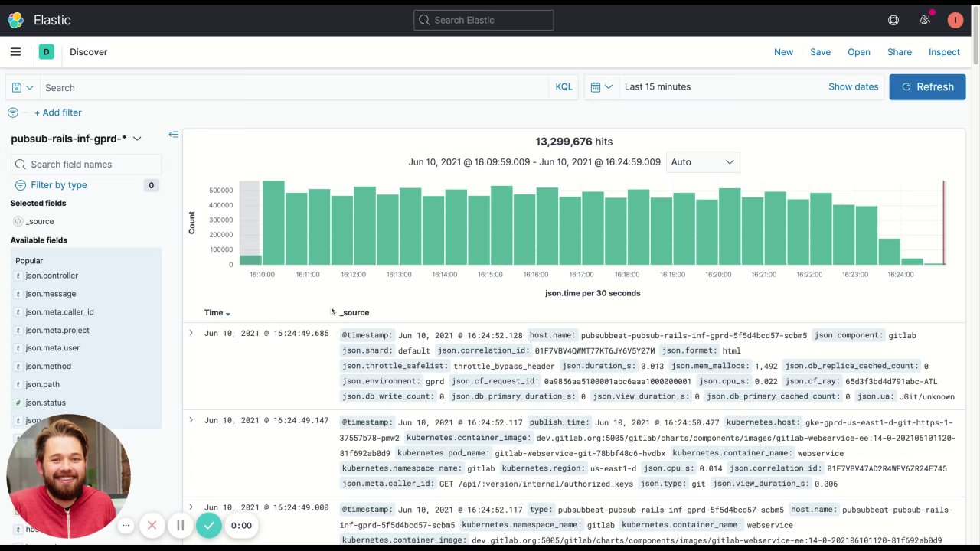Click the Search field names input

[86, 165]
